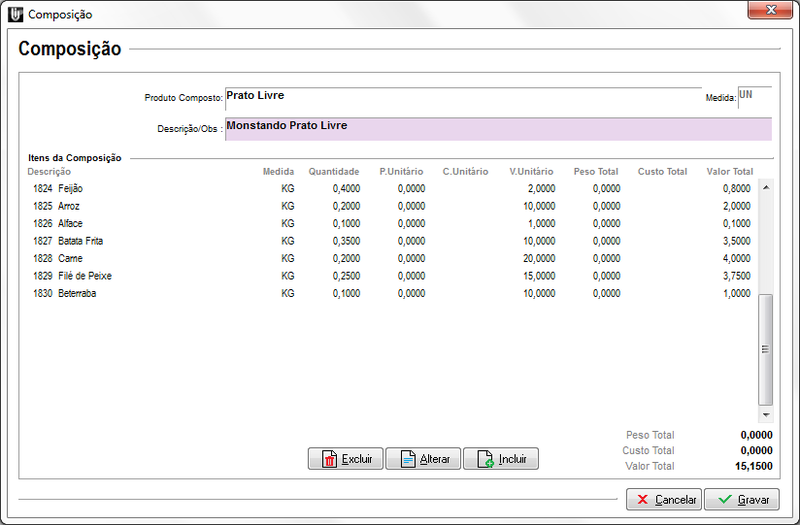Click the trash icon on Excluir button
Viewport: 800px width, 525px height.
point(328,460)
